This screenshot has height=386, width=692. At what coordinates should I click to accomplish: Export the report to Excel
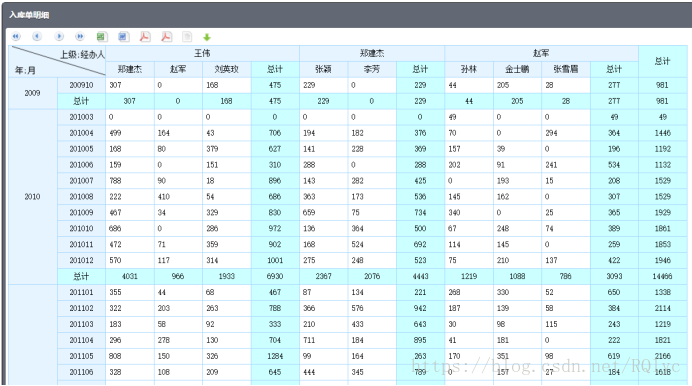click(102, 37)
